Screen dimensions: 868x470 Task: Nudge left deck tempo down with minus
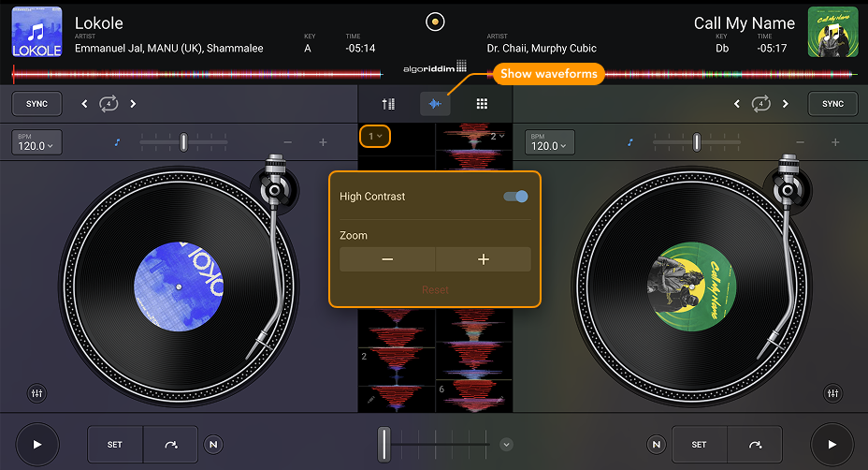tap(288, 142)
